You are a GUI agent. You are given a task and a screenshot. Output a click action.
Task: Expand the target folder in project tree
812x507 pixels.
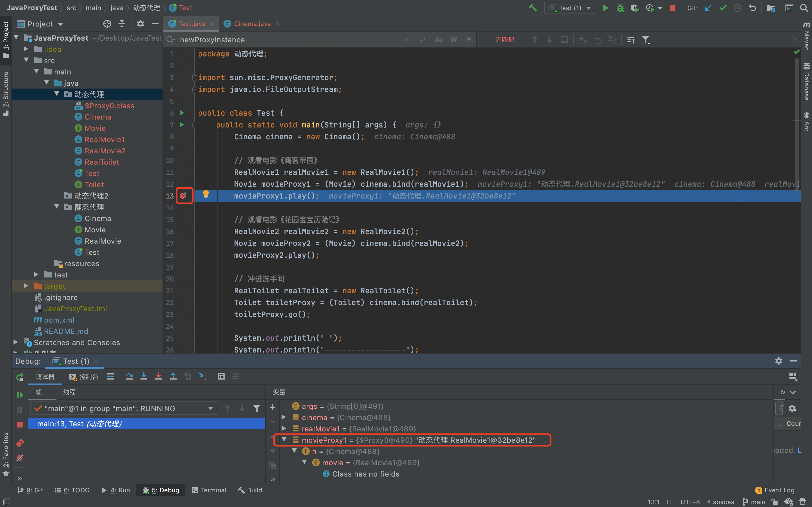pos(26,286)
